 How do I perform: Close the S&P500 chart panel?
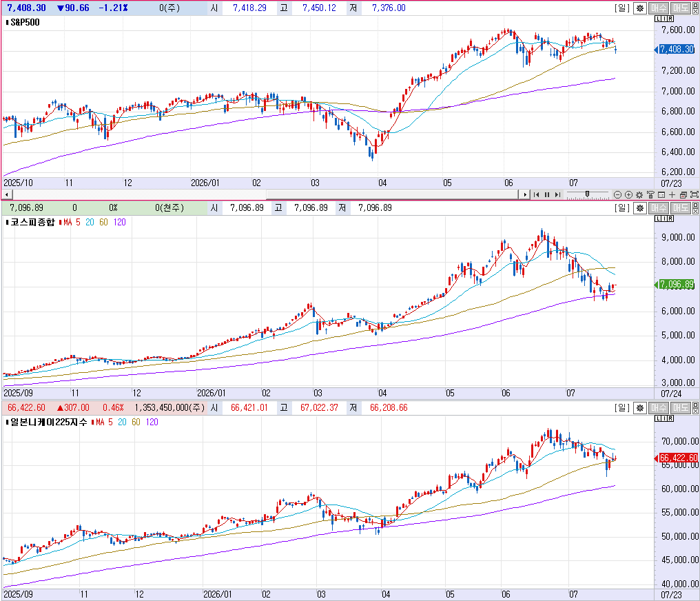point(695,12)
